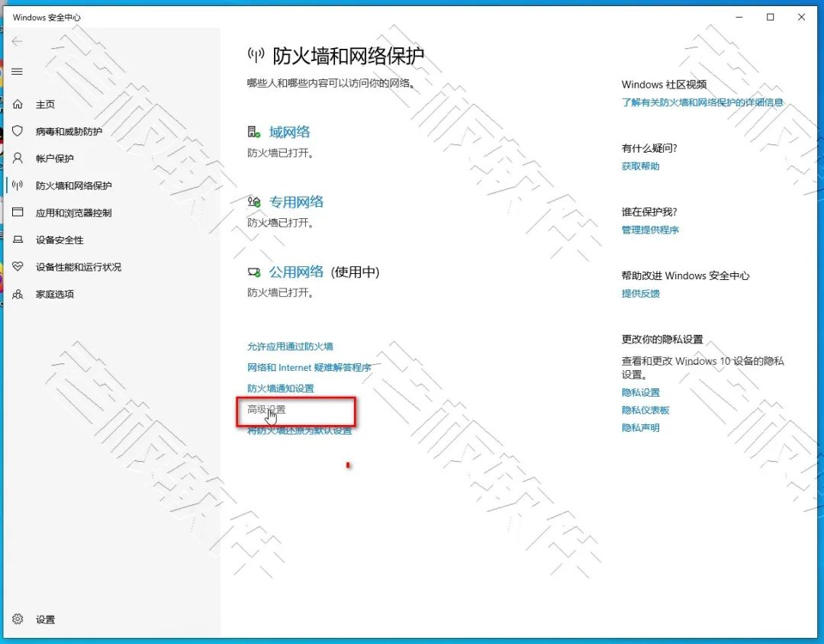Image resolution: width=824 pixels, height=644 pixels.
Task: Click the 管理提供程序 link
Action: pyautogui.click(x=650, y=230)
